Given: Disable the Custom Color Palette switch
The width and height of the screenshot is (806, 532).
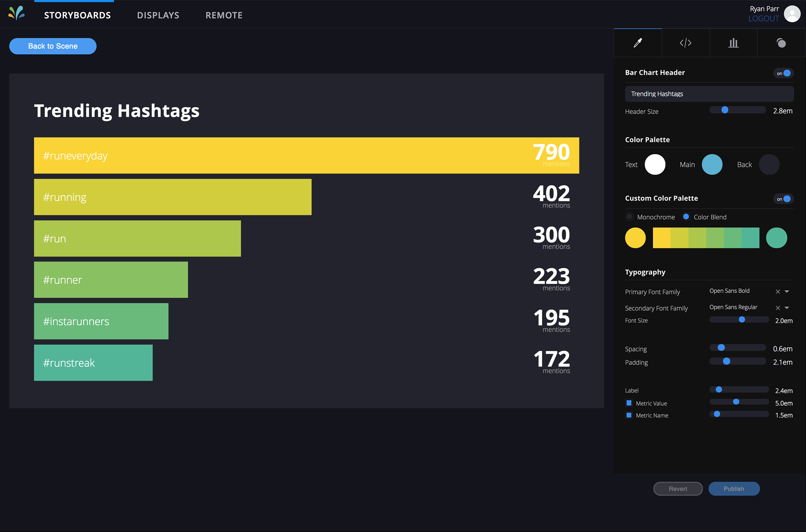Looking at the screenshot, I should point(784,199).
